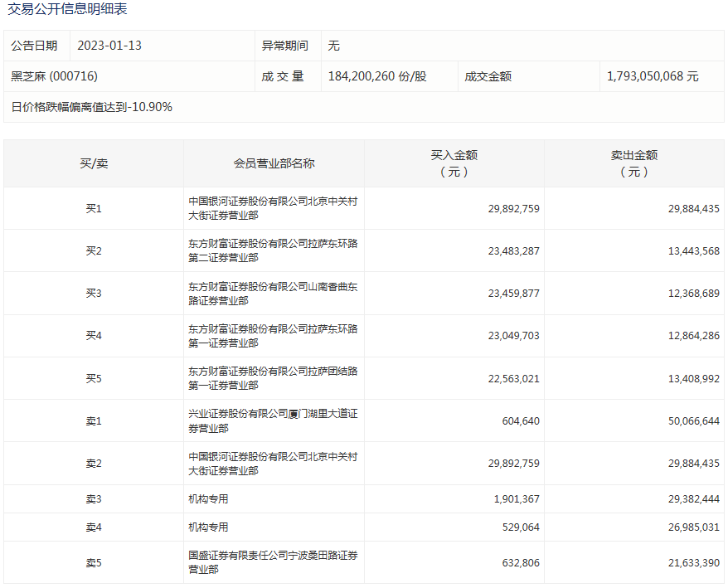Open 东方财富证券 拉萨东环路第一证券营业部

point(273,336)
